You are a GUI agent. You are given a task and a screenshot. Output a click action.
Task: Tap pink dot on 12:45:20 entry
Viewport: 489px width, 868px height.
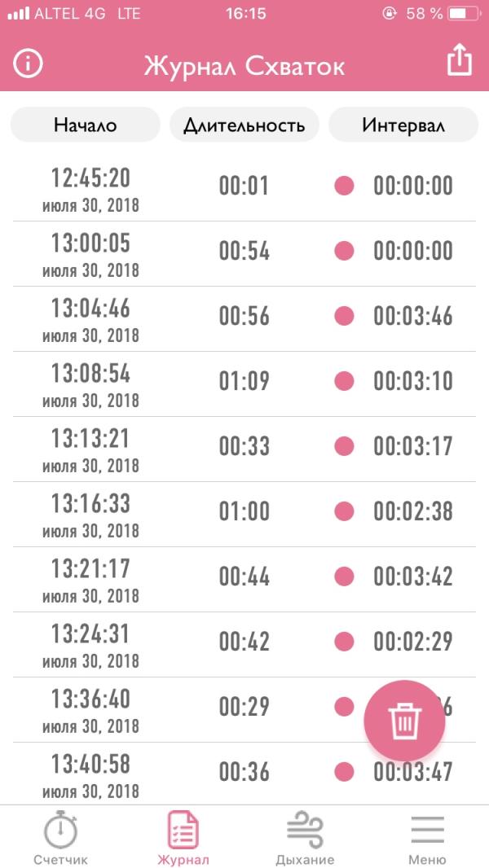(x=344, y=186)
